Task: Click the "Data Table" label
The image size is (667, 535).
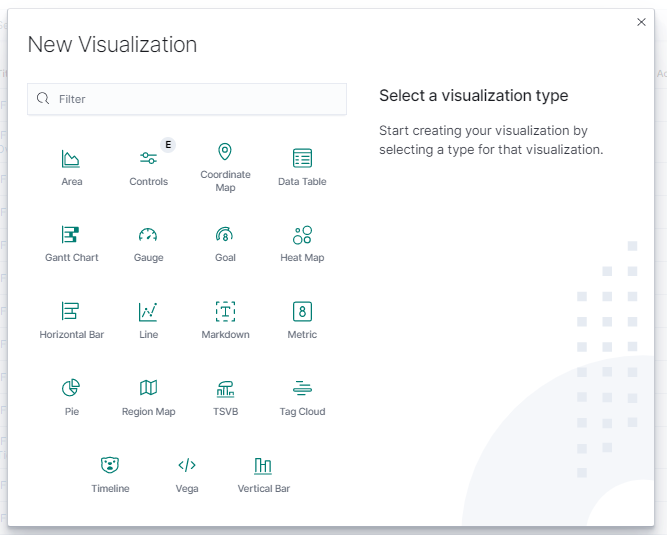Action: tap(302, 182)
